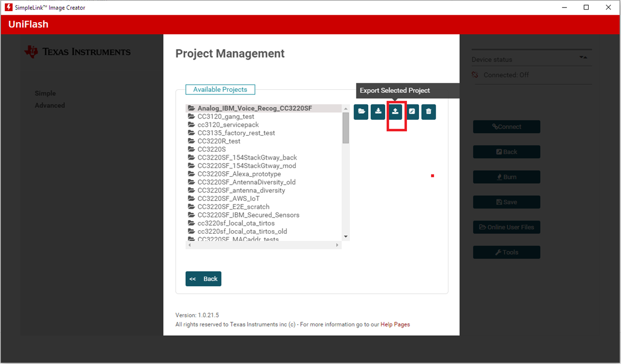Click the UniFlash lightning icon in title bar
Viewport: 621px width, 364px height.
(9, 8)
